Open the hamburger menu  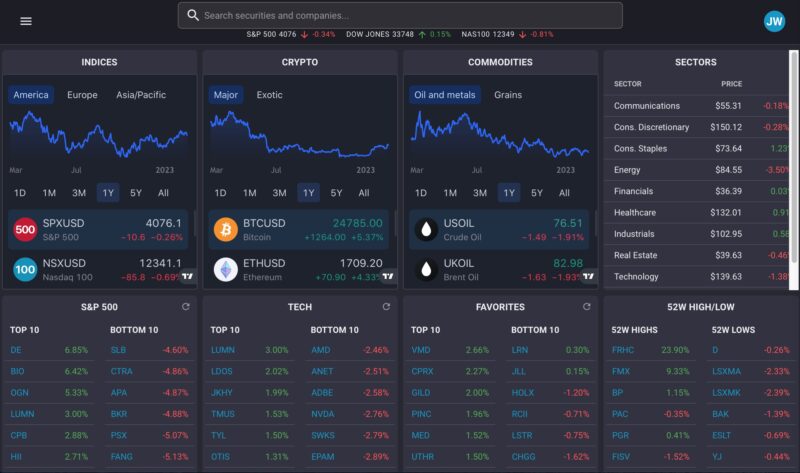(26, 21)
